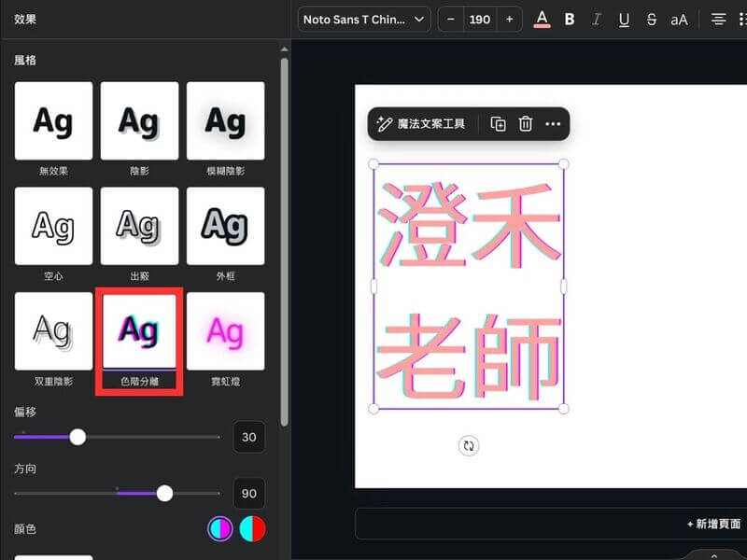Click the text color icon
Screen dimensions: 747x560
[542, 20]
